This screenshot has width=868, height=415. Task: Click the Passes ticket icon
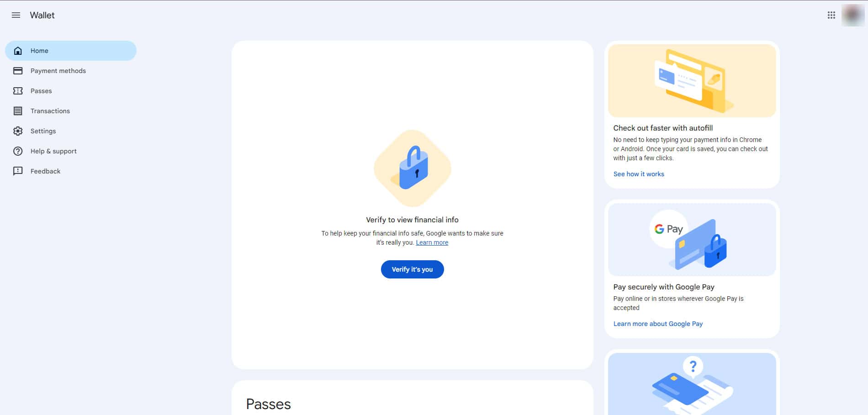point(18,91)
